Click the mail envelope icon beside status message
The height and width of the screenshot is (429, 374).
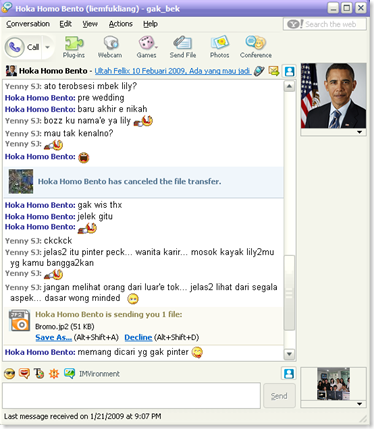(274, 71)
